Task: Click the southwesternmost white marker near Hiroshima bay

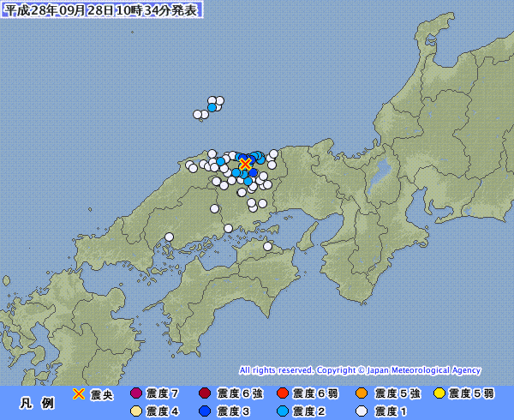Action: pyautogui.click(x=169, y=237)
